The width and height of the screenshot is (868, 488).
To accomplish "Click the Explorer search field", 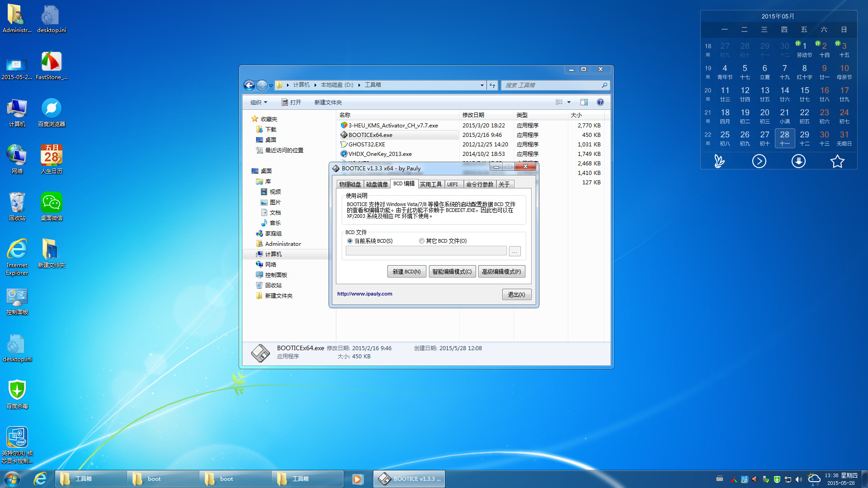I will pyautogui.click(x=555, y=85).
